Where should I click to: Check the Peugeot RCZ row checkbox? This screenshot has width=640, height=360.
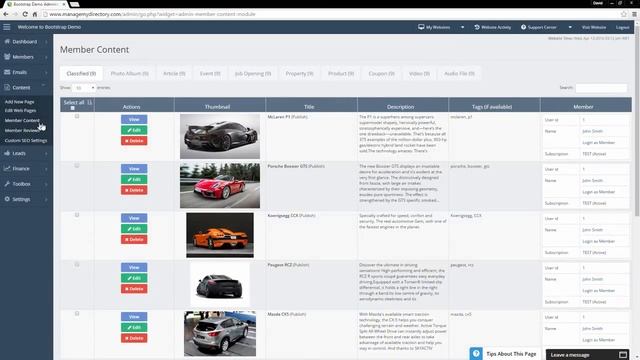pyautogui.click(x=77, y=264)
